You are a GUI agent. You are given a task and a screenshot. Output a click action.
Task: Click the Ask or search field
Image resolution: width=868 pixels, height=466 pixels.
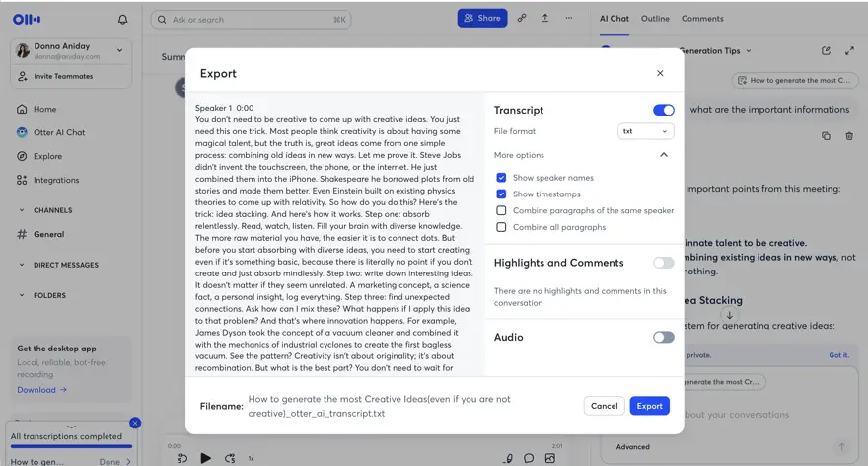click(251, 20)
